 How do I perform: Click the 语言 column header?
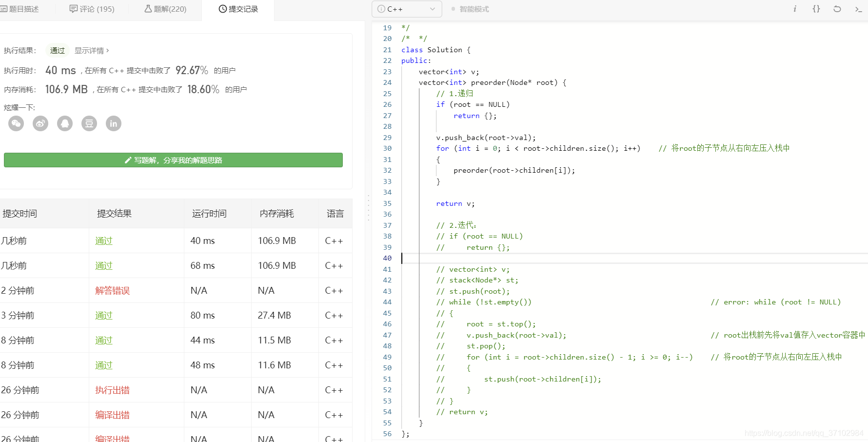click(x=335, y=213)
